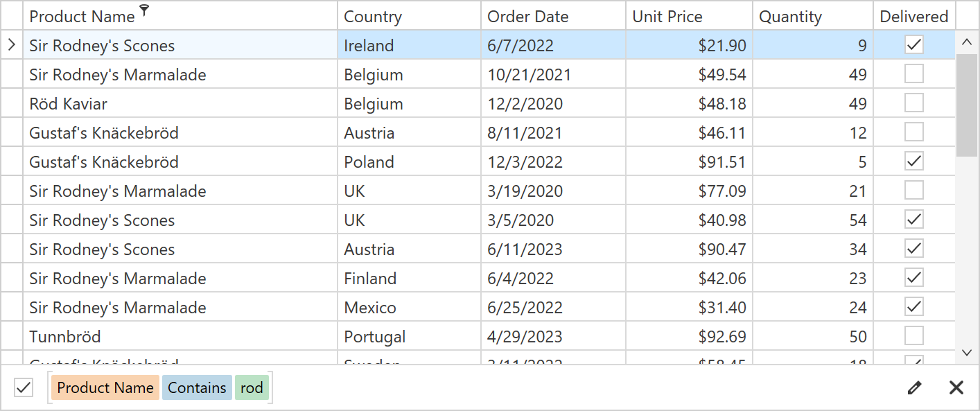Disable the active filter checkbox
The image size is (980, 411).
24,387
